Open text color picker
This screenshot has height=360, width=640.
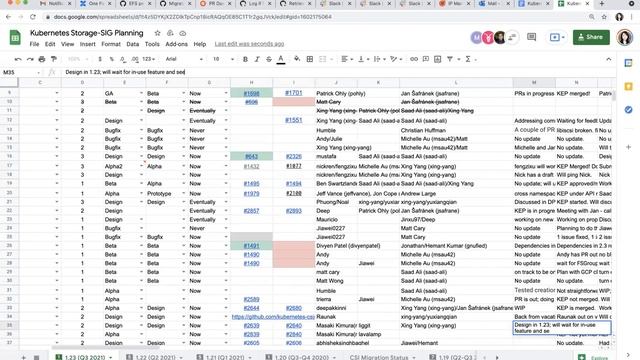(x=281, y=59)
